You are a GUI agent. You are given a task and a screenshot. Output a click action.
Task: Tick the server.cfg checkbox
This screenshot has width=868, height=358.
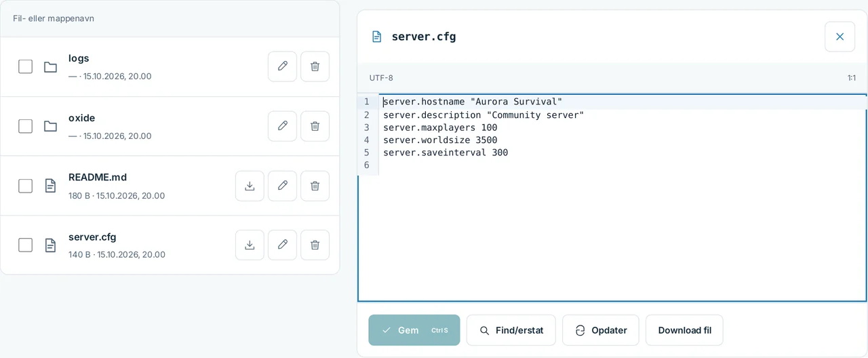(25, 245)
